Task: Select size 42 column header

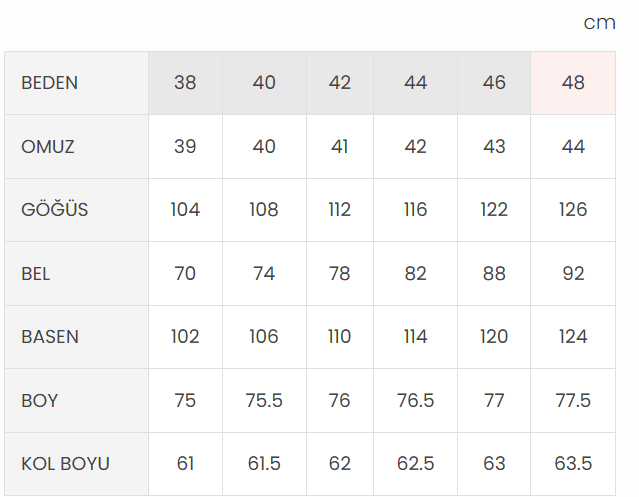Action: 340,83
